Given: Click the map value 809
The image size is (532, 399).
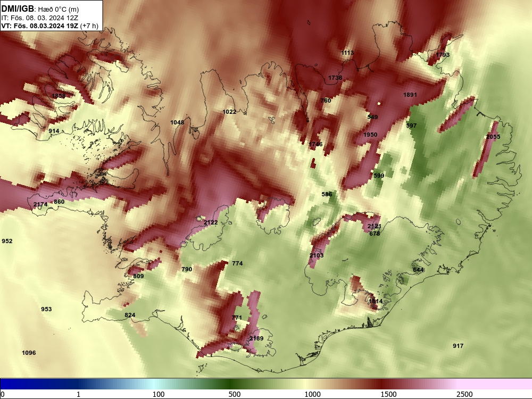Looking at the screenshot, I should [x=138, y=276].
